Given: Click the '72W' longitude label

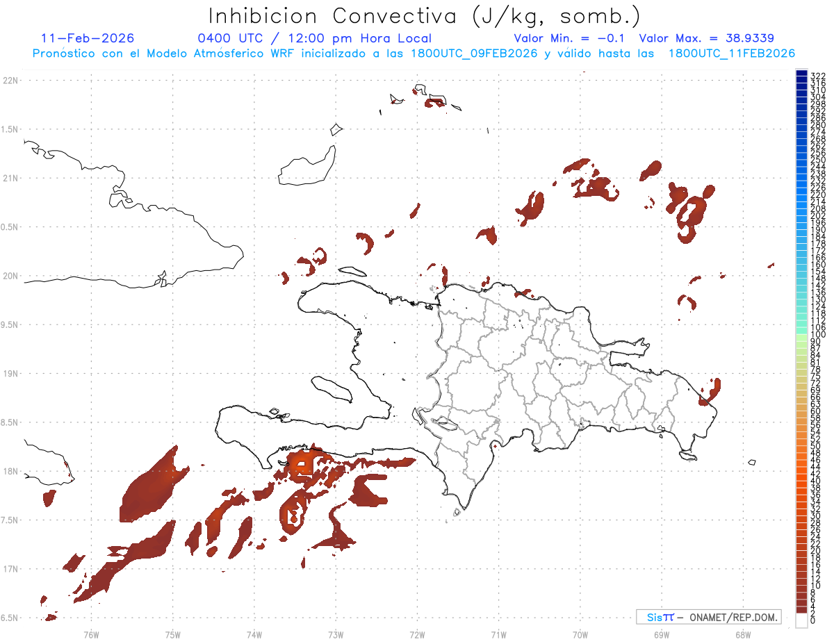Looking at the screenshot, I should coord(417,634).
